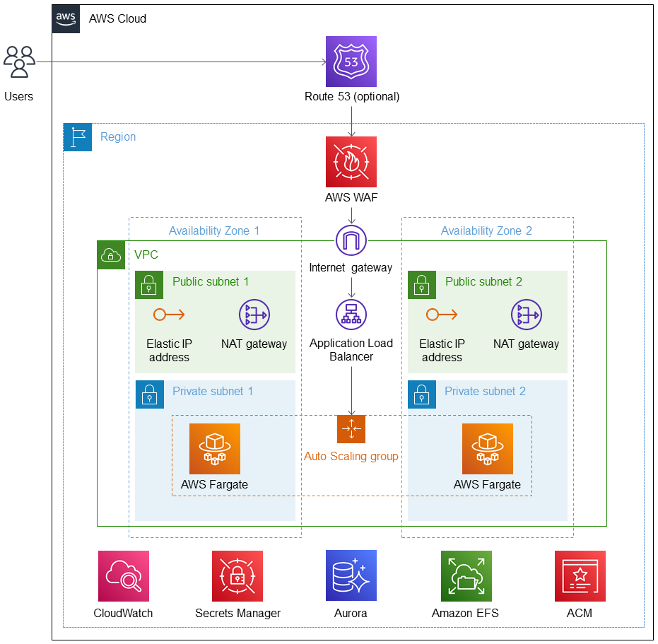Click the 'ACM' label
Viewport: 658px width, 644px height.
(580, 614)
